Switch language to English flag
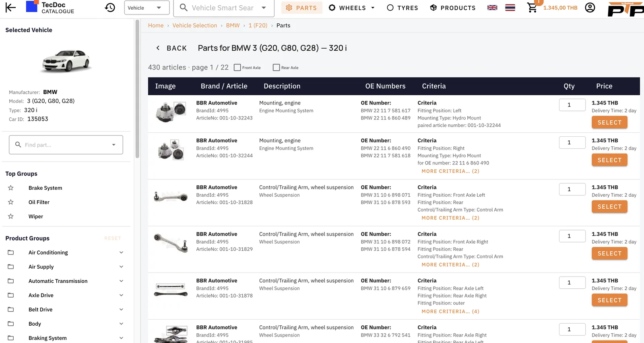The image size is (644, 343). pos(492,8)
